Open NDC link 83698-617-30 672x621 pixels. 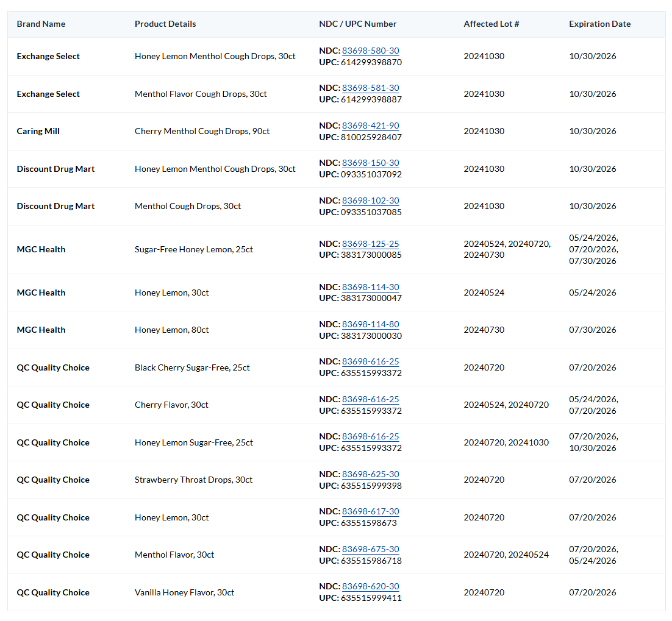coord(370,511)
